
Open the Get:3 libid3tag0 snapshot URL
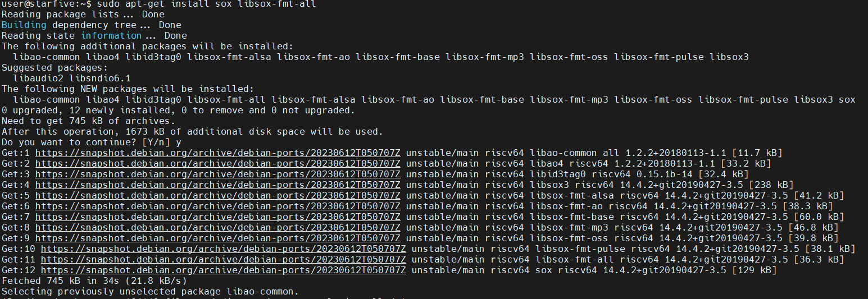pos(218,174)
